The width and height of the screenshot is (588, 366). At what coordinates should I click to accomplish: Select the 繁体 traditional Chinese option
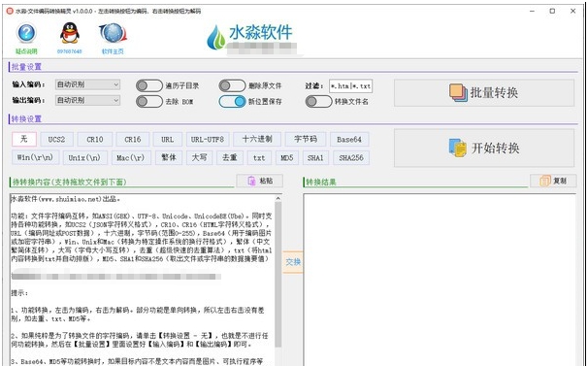click(169, 157)
